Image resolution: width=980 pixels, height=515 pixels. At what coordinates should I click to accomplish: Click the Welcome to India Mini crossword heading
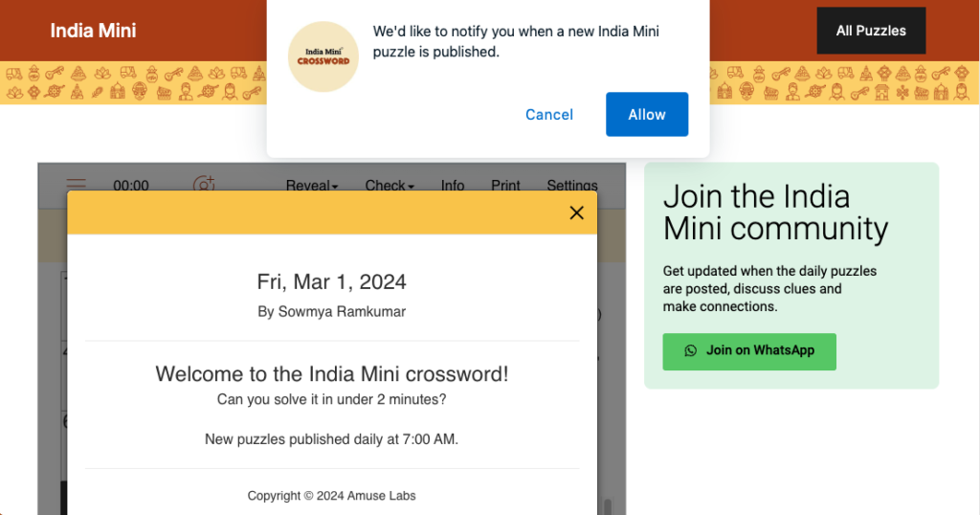(332, 373)
